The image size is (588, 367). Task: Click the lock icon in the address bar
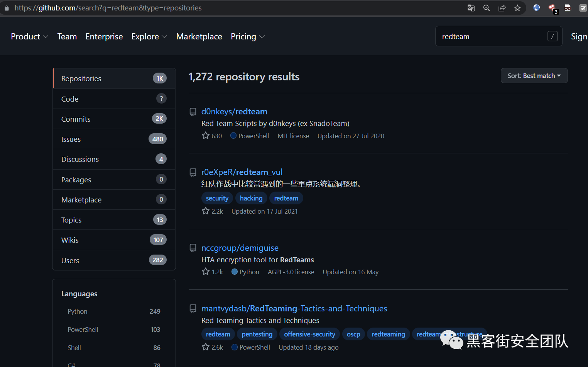pos(7,8)
